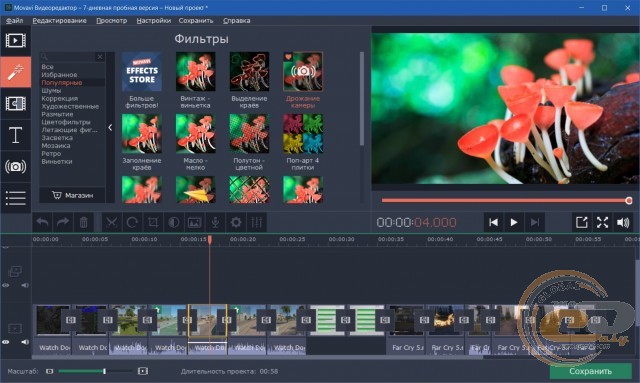The width and height of the screenshot is (640, 383).
Task: Select the Выделение краёв filter
Action: pos(249,71)
